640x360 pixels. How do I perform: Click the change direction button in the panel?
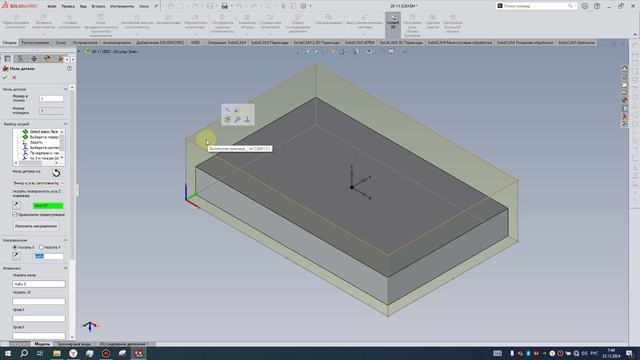36,226
